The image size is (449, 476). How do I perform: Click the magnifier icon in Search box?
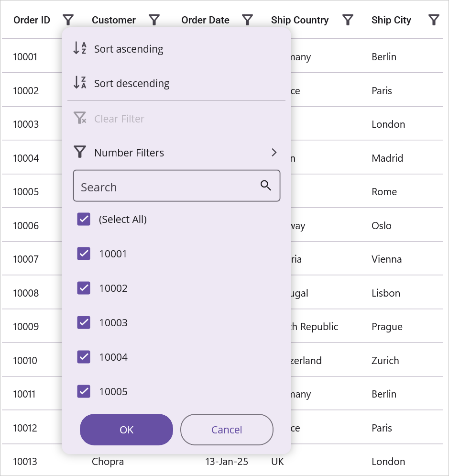(266, 185)
